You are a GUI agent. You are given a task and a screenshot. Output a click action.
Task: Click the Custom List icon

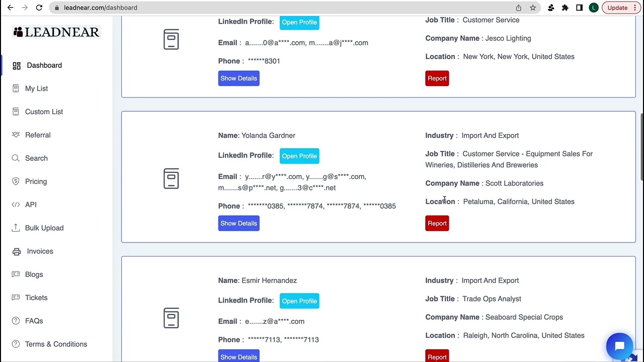pos(16,112)
